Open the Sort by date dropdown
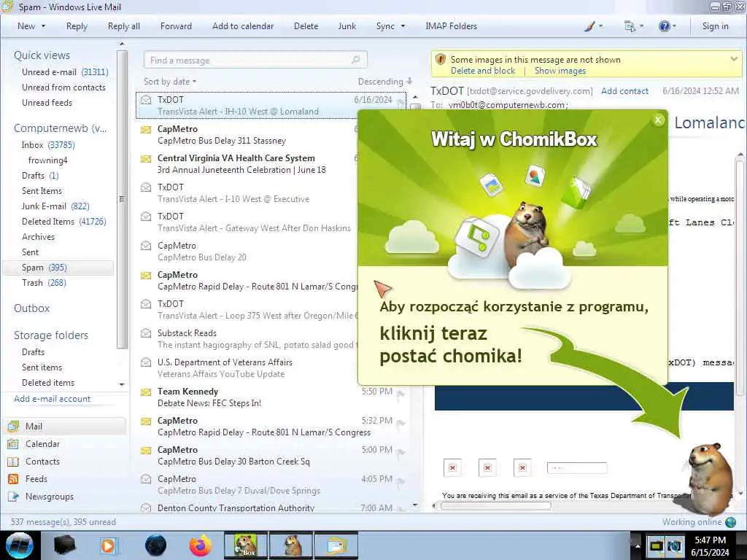747x560 pixels. 170,82
